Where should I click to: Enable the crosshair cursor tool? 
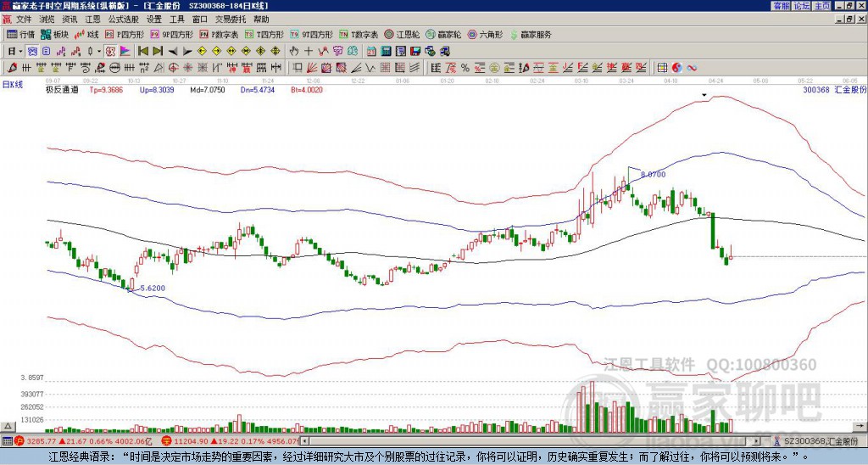click(x=309, y=52)
